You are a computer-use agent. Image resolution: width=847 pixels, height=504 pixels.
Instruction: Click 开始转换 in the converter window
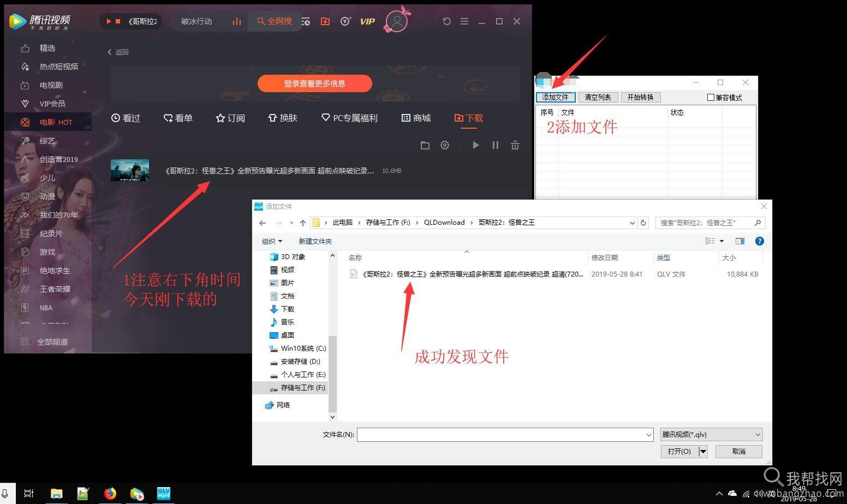point(641,97)
